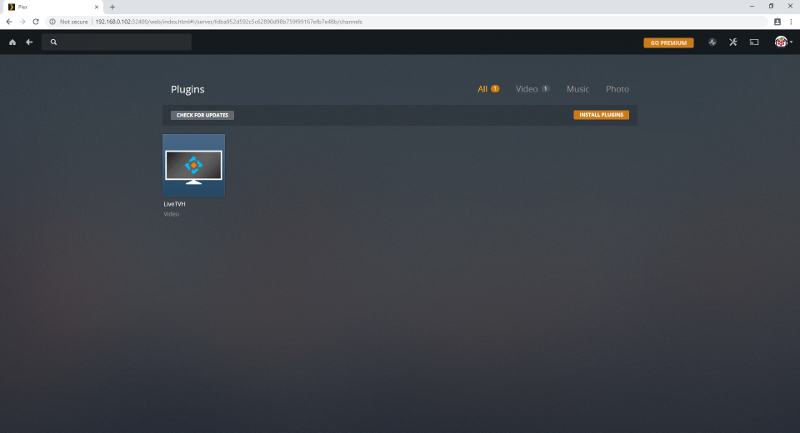Screen dimensions: 800x433
Task: Open the browser three-dot menu
Action: coord(791,22)
